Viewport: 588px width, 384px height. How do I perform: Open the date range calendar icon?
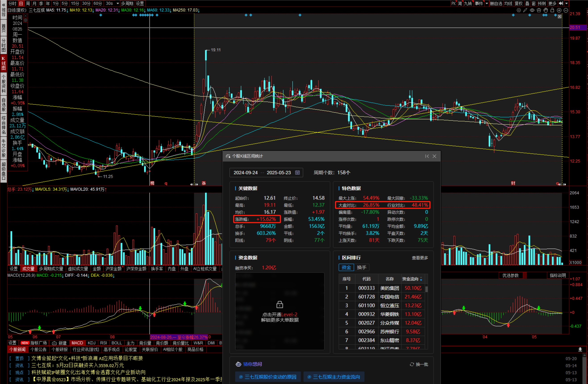(297, 173)
